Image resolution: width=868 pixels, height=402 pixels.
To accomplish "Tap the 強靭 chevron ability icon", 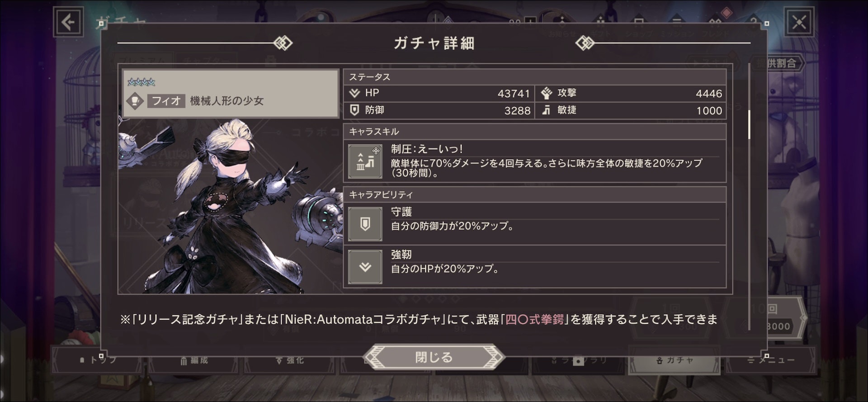I will tap(365, 267).
